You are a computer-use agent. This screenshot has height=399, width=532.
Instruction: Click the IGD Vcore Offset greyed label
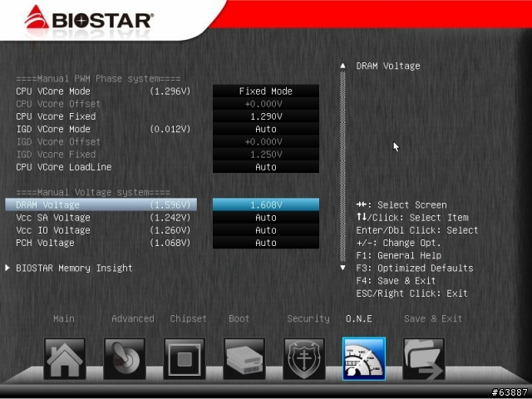pos(58,141)
